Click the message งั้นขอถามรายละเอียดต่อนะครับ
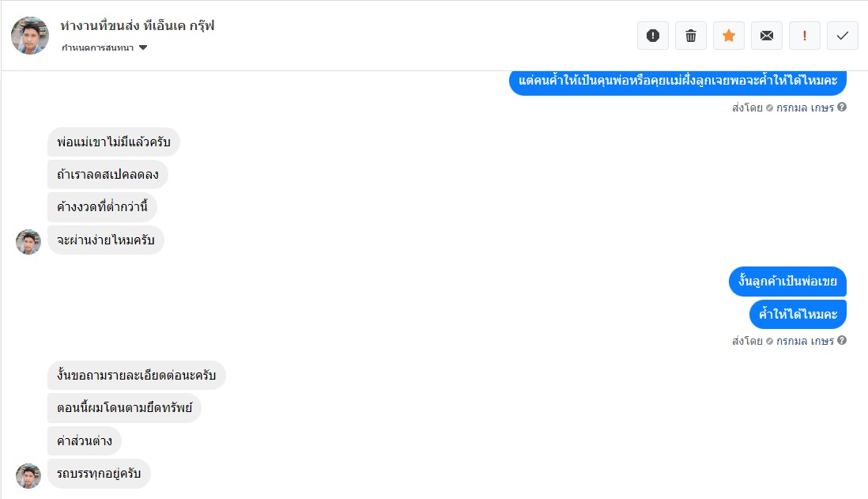 tap(137, 376)
